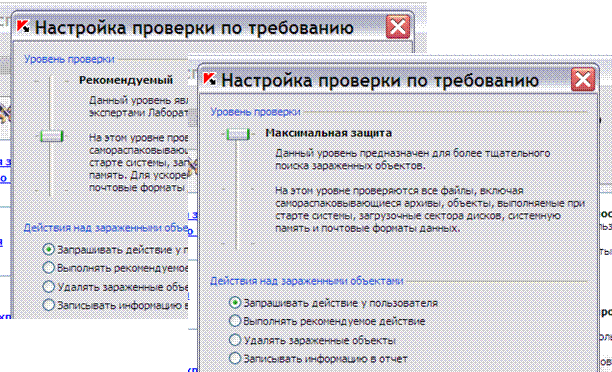Click Уровень проверки label in front window
This screenshot has height=372, width=612.
[255, 112]
